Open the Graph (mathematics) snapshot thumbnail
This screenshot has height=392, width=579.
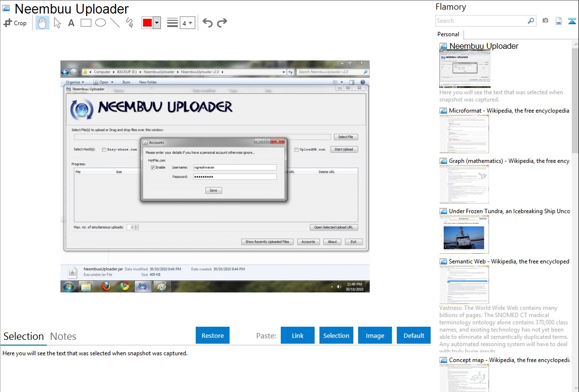click(x=464, y=184)
